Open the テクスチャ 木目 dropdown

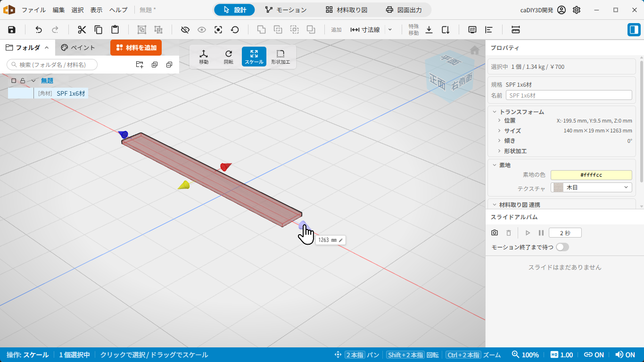click(x=591, y=187)
